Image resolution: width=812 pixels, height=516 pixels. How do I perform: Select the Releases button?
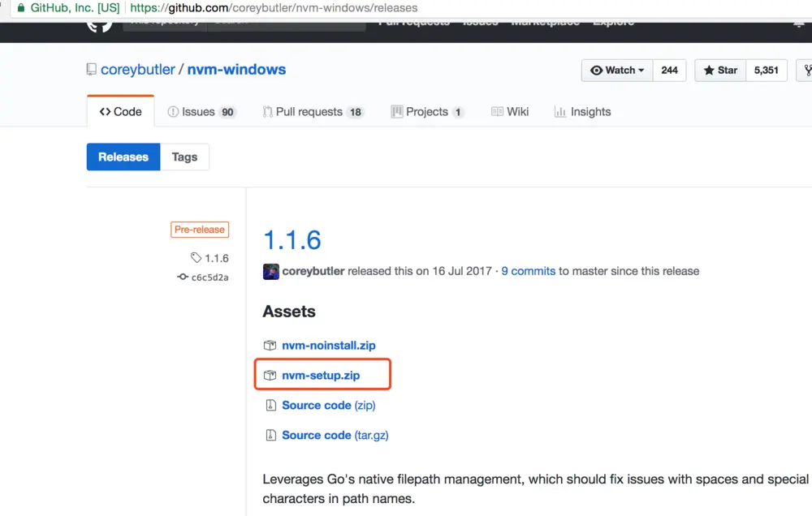(123, 157)
